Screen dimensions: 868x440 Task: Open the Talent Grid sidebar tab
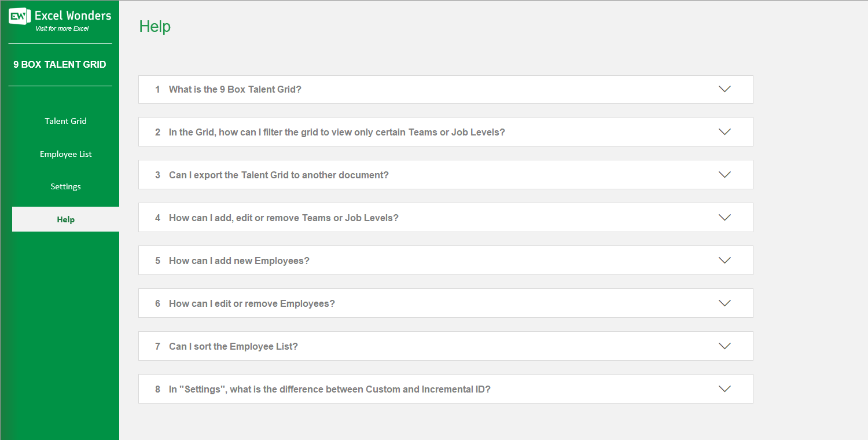tap(65, 121)
